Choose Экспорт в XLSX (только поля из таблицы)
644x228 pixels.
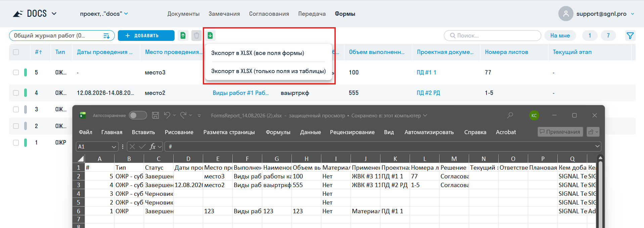(x=268, y=71)
